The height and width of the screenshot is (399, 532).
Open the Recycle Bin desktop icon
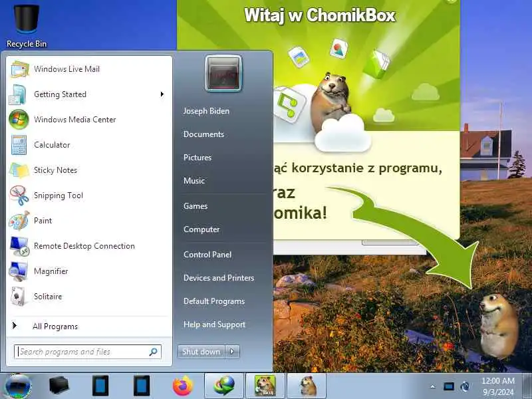point(27,25)
